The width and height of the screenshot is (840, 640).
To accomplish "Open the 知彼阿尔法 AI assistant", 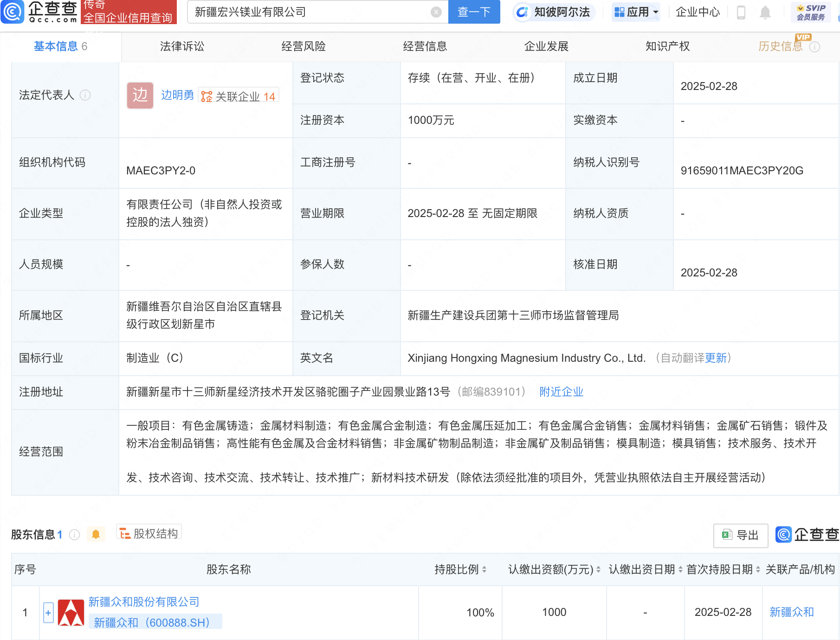I will 554,12.
